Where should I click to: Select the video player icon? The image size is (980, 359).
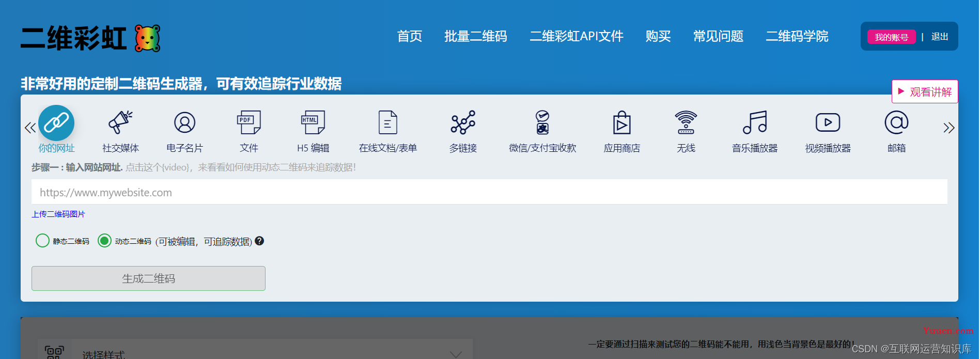(x=828, y=122)
